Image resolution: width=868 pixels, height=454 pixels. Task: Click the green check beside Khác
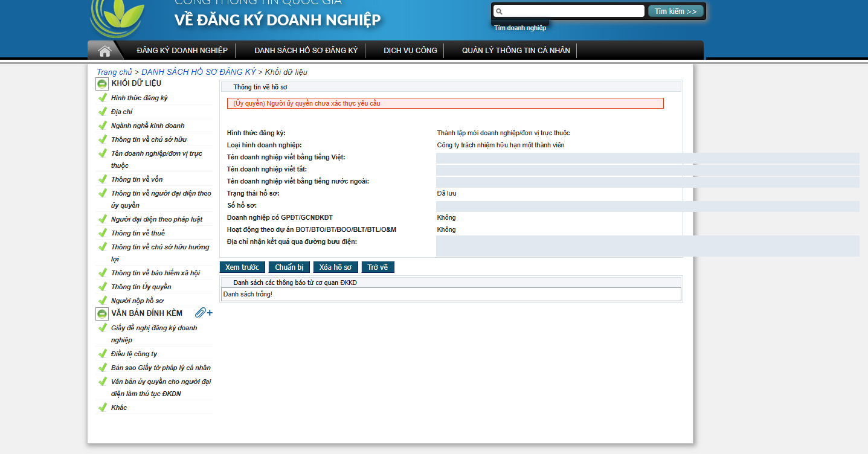coord(102,407)
